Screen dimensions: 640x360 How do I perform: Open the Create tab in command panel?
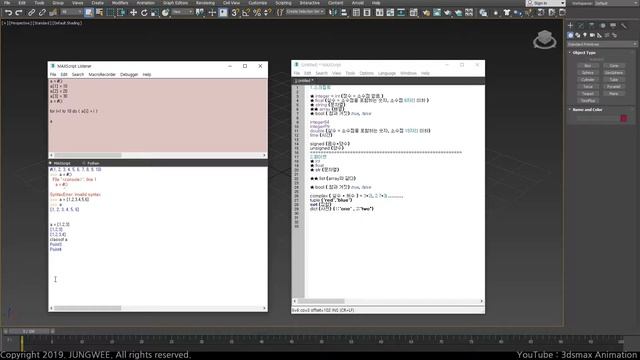pos(571,25)
